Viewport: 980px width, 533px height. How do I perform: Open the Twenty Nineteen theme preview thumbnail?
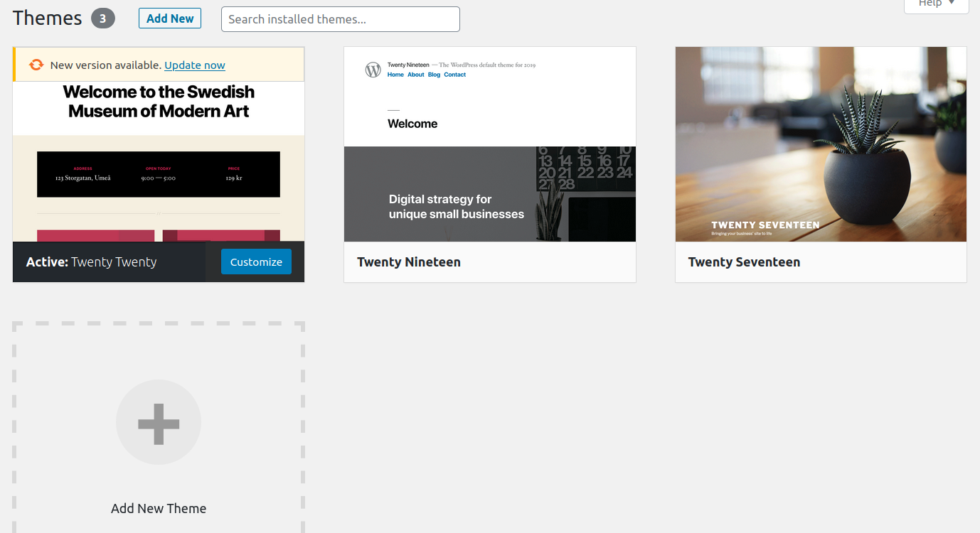pos(490,144)
